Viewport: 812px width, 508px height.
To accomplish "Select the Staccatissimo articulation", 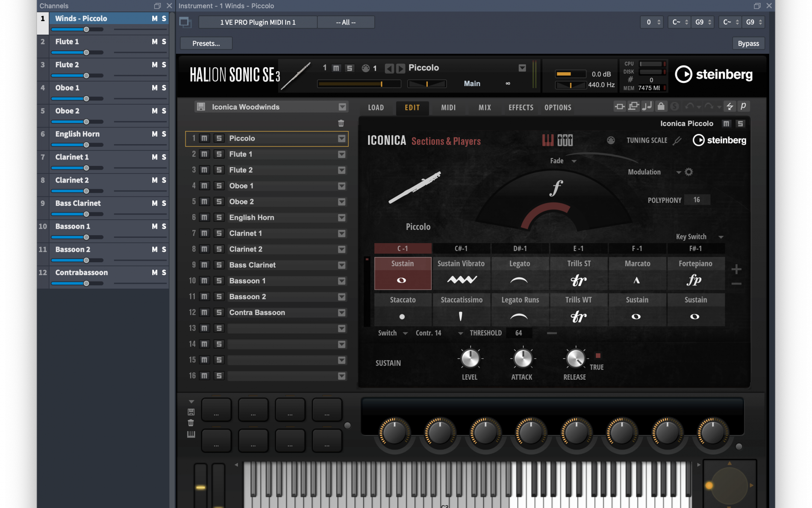I will tap(461, 310).
